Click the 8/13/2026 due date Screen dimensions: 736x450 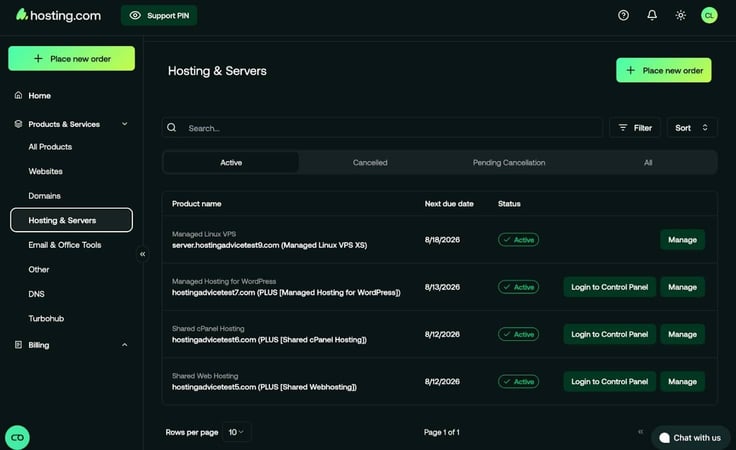pos(442,287)
